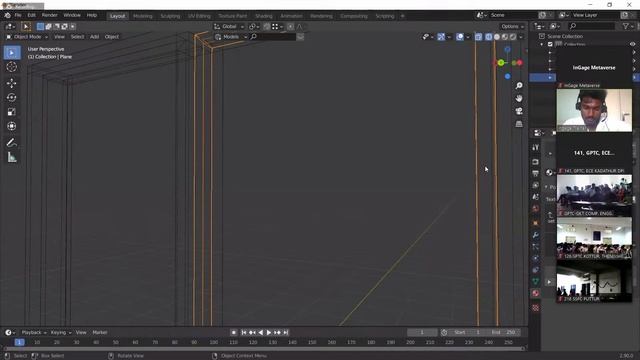Open outliner filter dropdown
The width and height of the screenshot is (640, 360).
click(x=627, y=26)
